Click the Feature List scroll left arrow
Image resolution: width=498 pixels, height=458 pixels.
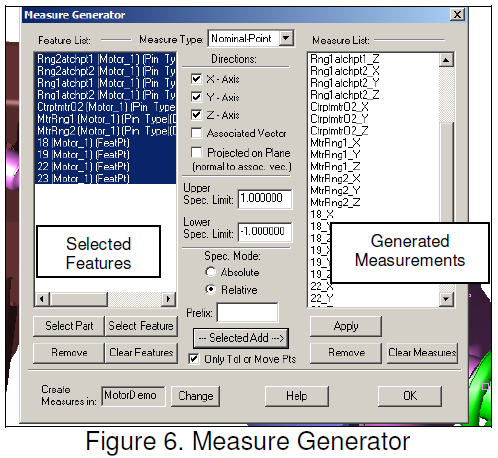[42, 299]
